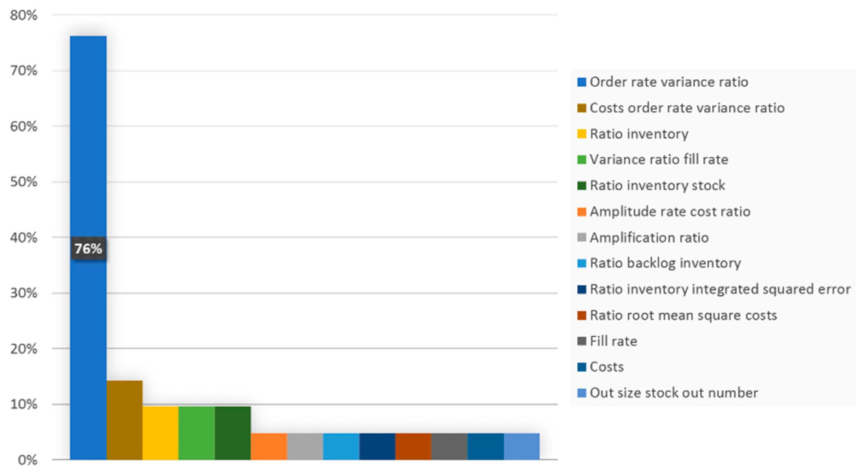Click the 76% data label on blue bar

coord(88,249)
